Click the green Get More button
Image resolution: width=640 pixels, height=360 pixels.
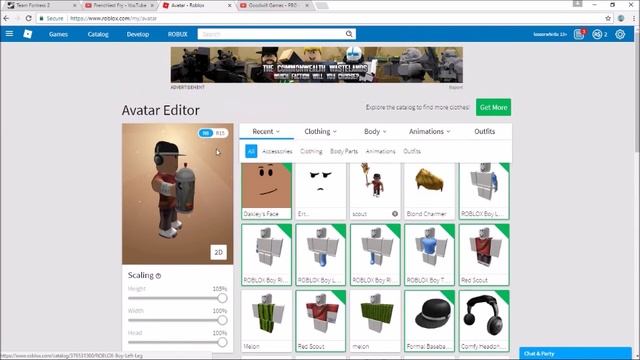click(x=493, y=107)
